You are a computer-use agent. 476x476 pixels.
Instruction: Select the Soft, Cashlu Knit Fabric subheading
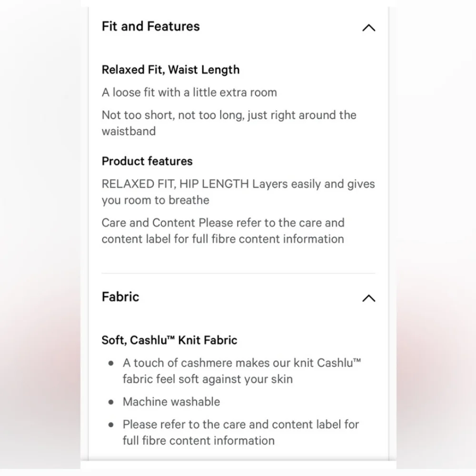point(169,340)
